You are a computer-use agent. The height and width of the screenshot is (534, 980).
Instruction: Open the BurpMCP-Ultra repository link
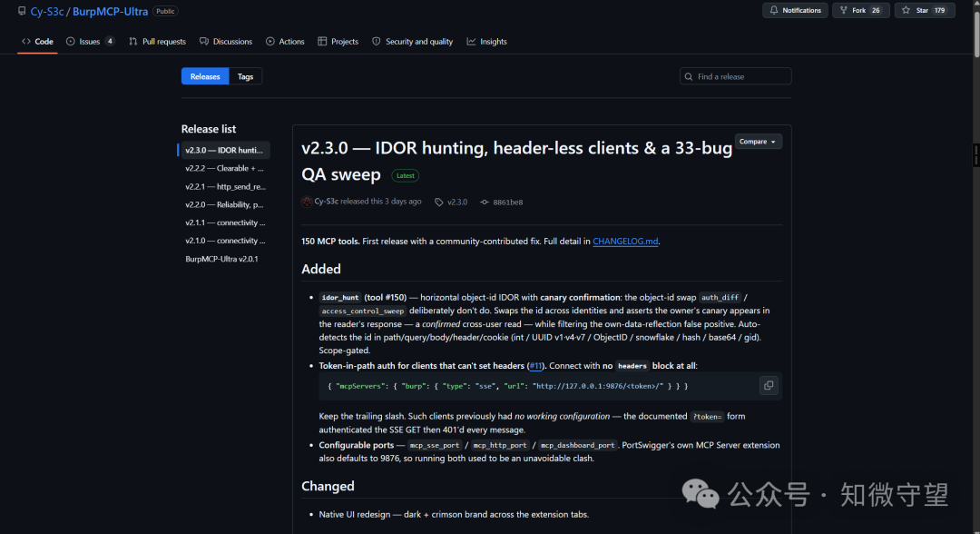[110, 11]
